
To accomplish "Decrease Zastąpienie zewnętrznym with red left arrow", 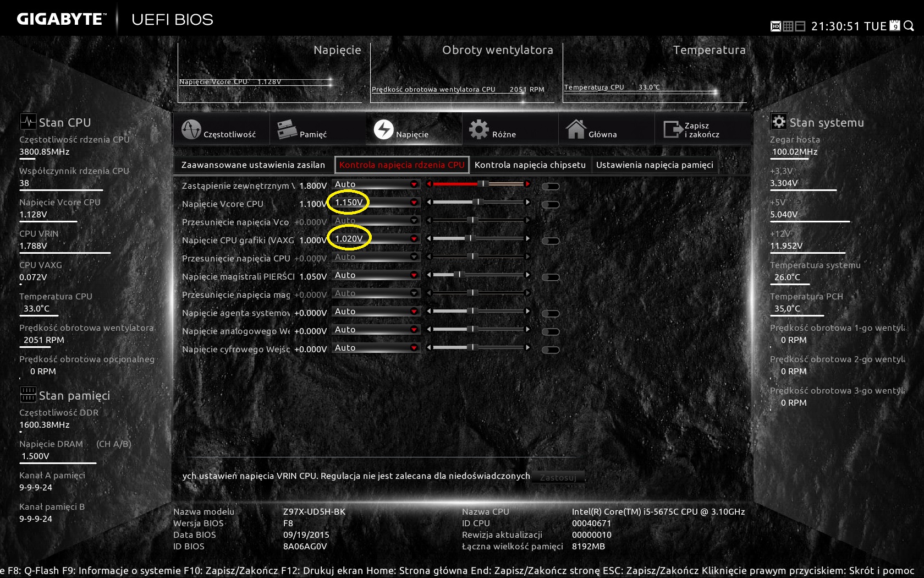I will pyautogui.click(x=429, y=184).
